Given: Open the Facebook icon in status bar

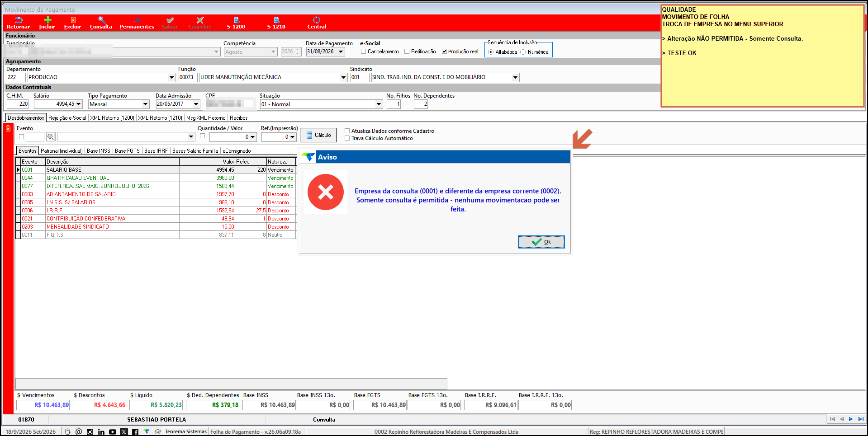Looking at the screenshot, I should [x=135, y=432].
